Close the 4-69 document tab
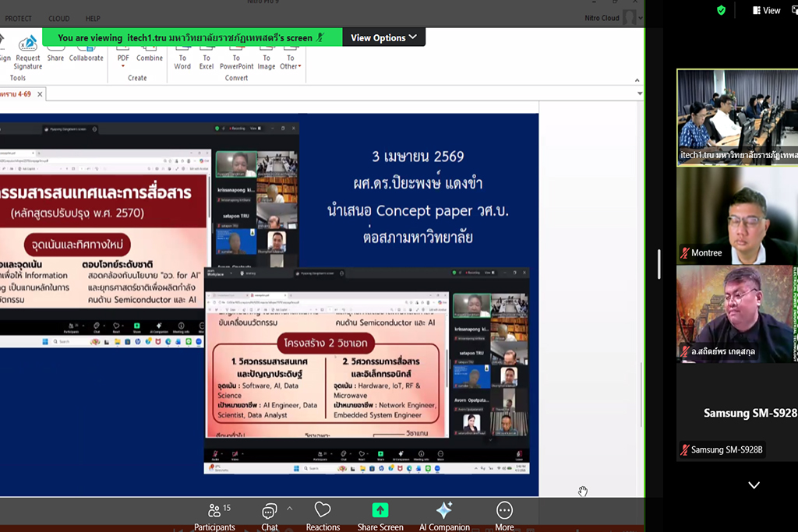This screenshot has height=532, width=798. (40, 93)
